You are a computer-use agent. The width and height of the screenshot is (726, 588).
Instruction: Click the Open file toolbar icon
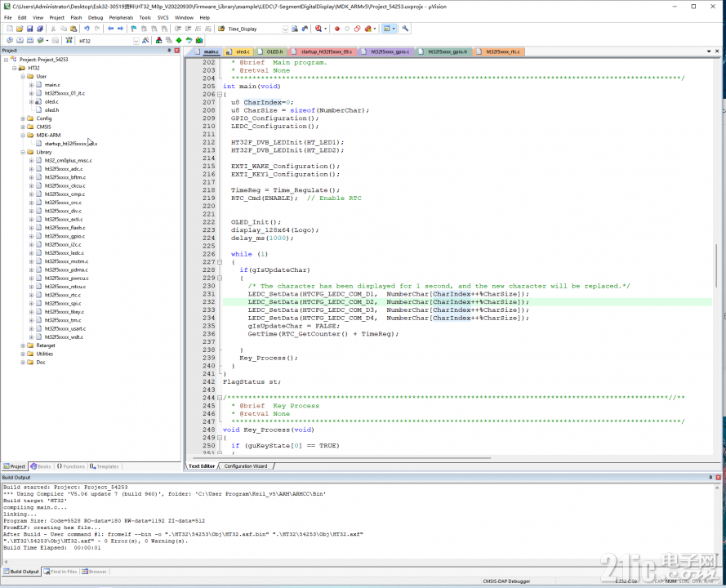click(20, 29)
